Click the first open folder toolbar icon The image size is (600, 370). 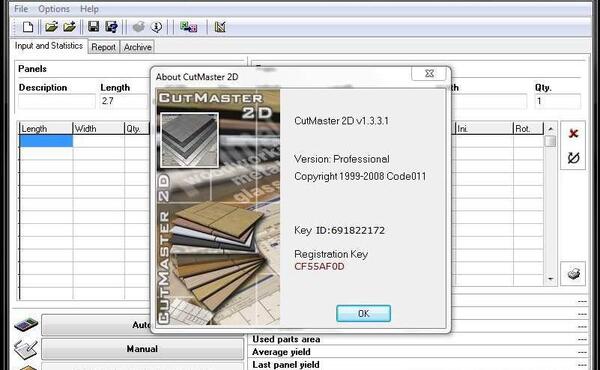coord(51,27)
